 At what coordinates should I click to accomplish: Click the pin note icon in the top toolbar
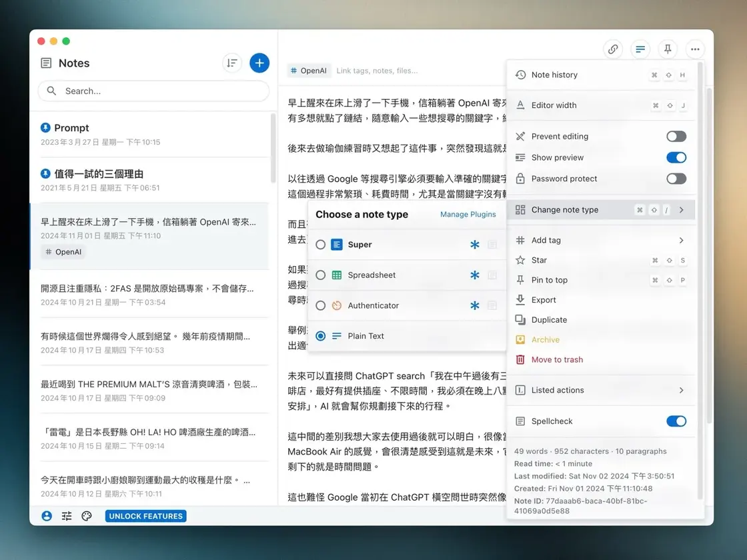668,49
